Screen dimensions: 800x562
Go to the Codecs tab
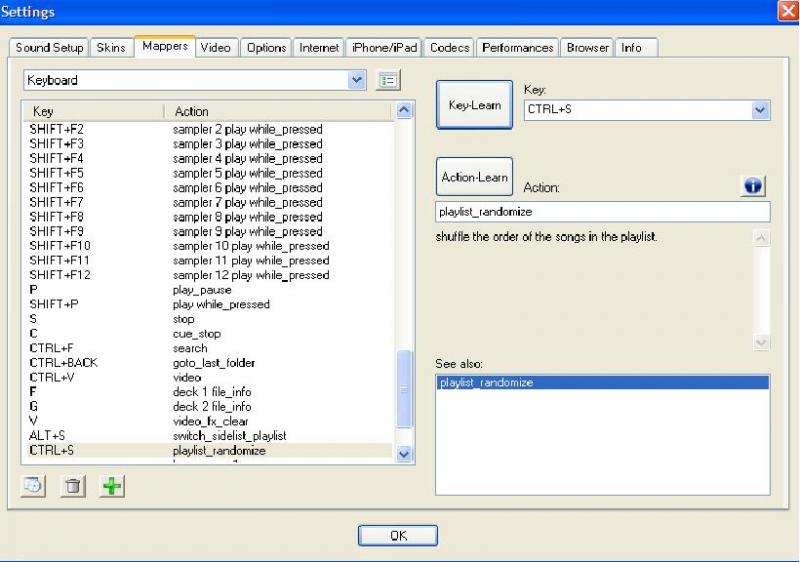point(450,48)
